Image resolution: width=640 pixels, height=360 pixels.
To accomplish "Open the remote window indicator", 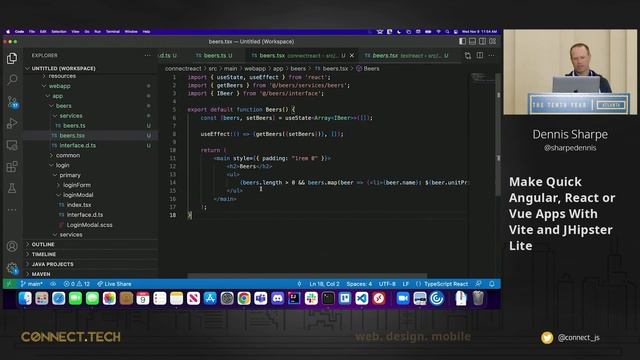I will pos(9,284).
